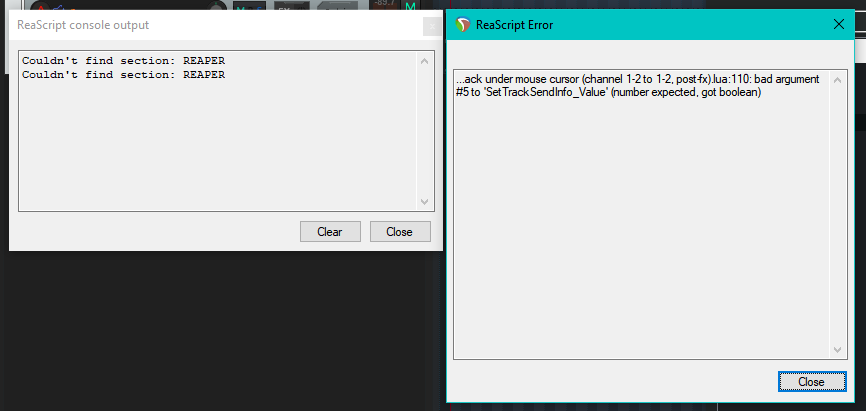Click the error message scroll up arrow

tap(837, 81)
